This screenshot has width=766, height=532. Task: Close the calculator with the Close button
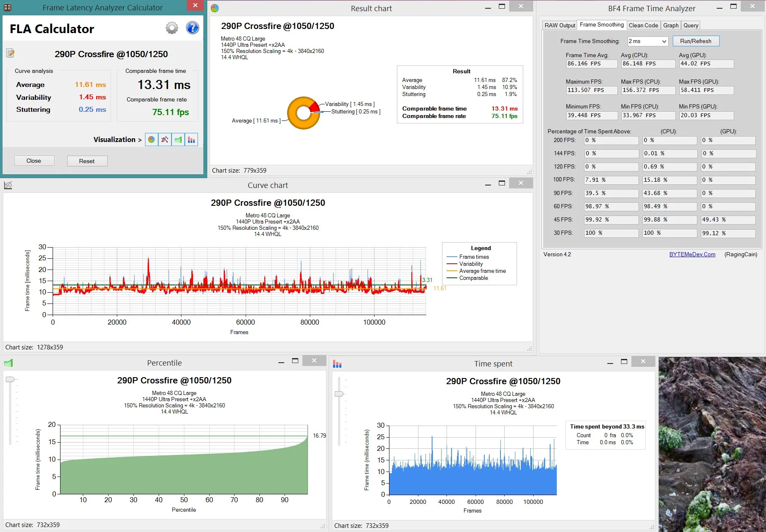click(34, 161)
